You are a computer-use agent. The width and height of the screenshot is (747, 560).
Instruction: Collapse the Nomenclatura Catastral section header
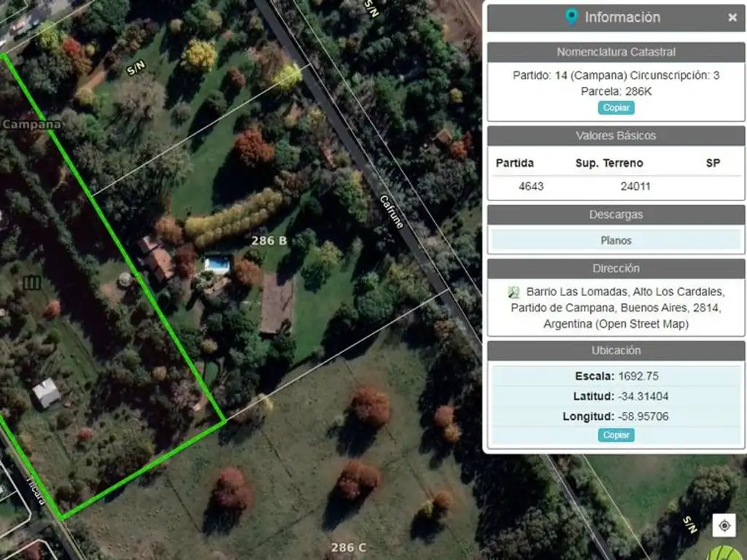[x=616, y=52]
